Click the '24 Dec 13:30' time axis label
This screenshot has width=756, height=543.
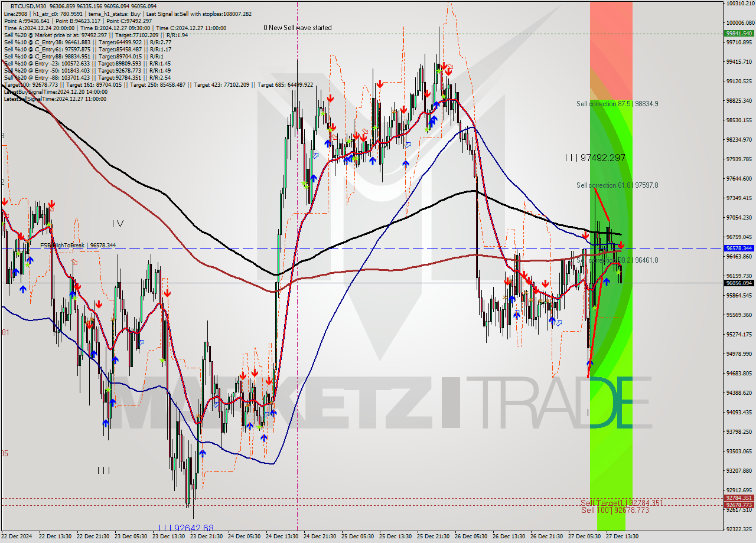point(282,537)
